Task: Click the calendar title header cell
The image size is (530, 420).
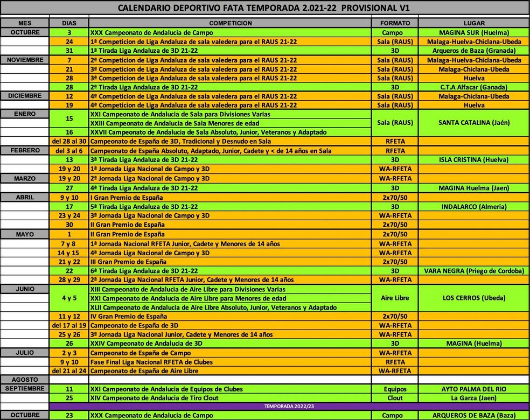Action: coord(265,8)
